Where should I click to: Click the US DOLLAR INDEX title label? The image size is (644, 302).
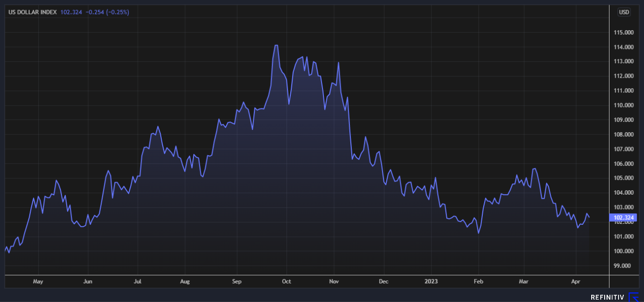tap(33, 12)
